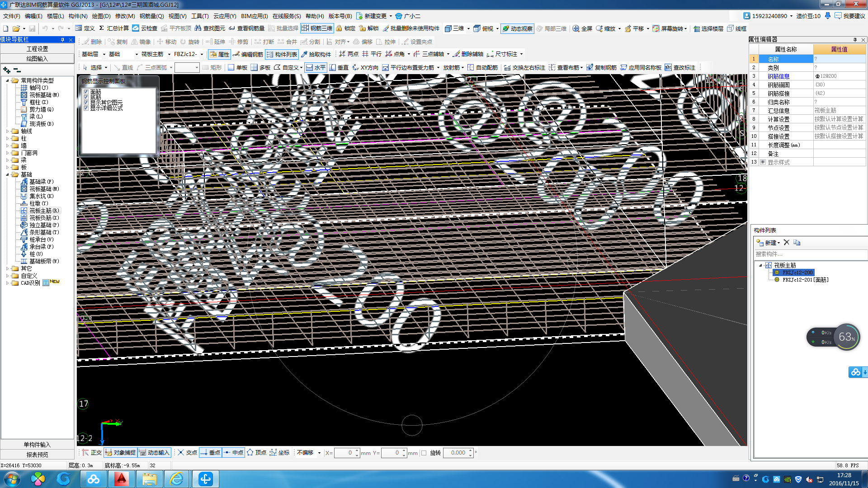Screen dimensions: 868x488
Task: Select 水平 horizontal layout tool
Action: click(316, 67)
